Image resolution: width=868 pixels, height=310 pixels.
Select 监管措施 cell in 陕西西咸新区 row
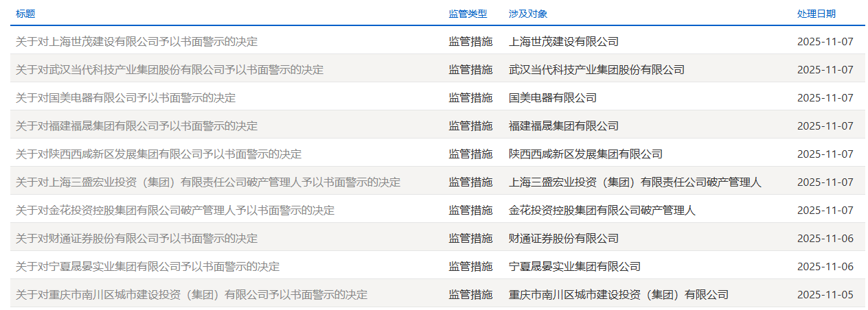click(470, 154)
